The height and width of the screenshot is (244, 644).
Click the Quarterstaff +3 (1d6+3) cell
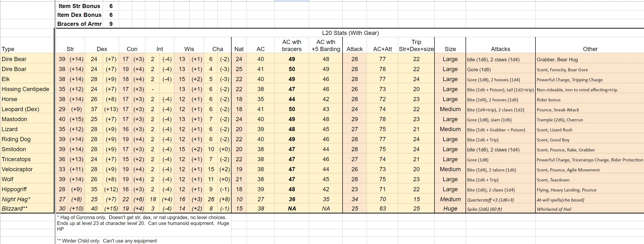pos(500,199)
